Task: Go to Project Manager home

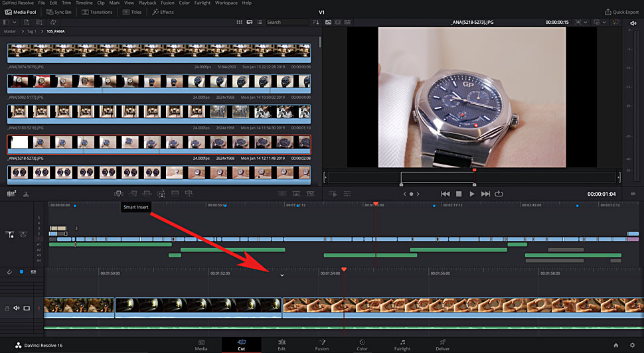Action: 615,345
